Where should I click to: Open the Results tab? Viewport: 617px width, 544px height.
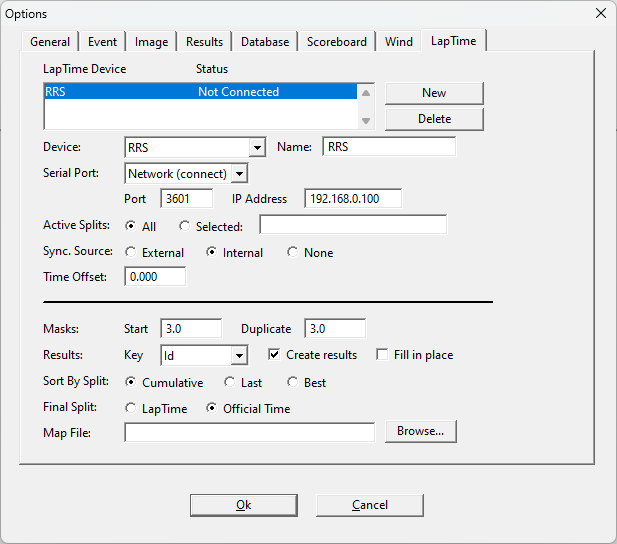(x=204, y=42)
